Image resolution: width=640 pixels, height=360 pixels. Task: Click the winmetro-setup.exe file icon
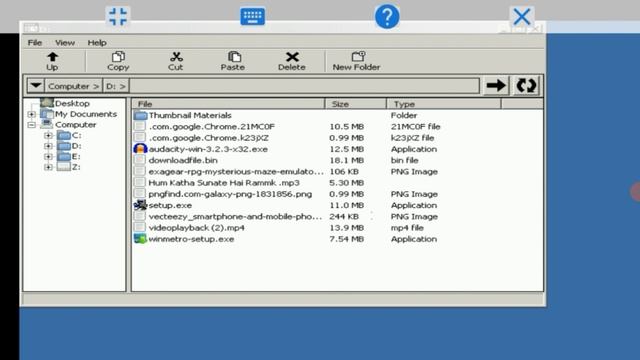click(x=140, y=239)
